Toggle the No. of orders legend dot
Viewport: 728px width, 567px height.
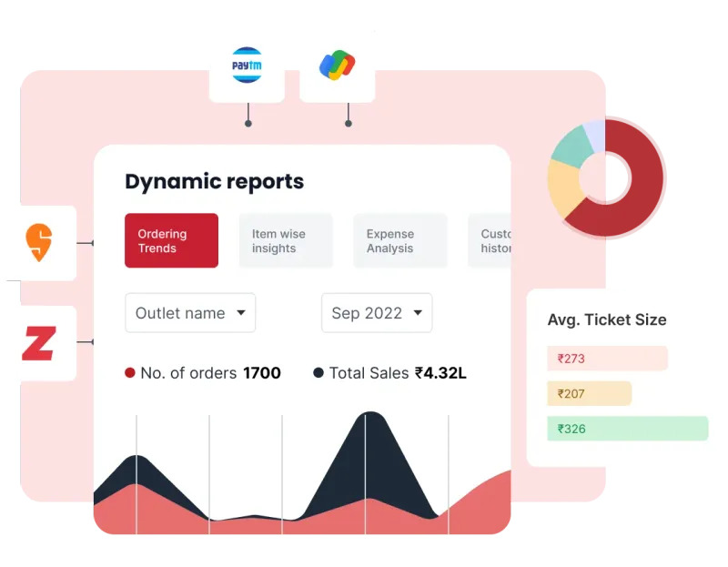coord(130,373)
